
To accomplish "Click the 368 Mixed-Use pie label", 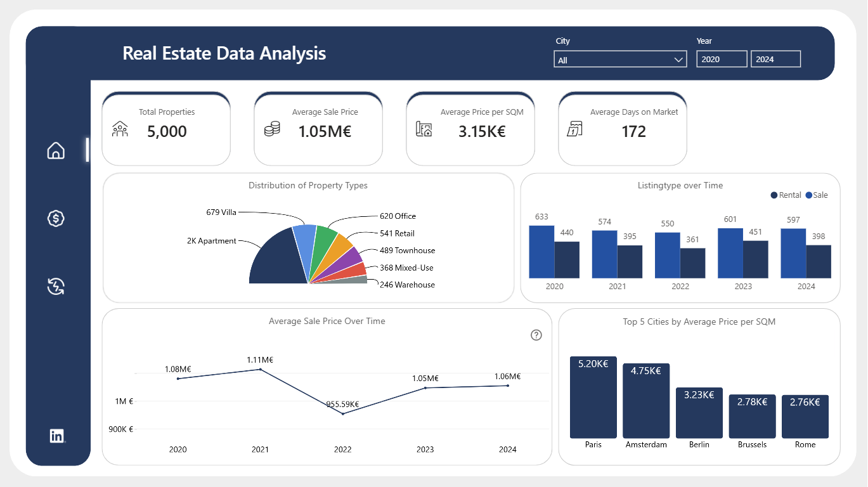I will click(x=406, y=268).
